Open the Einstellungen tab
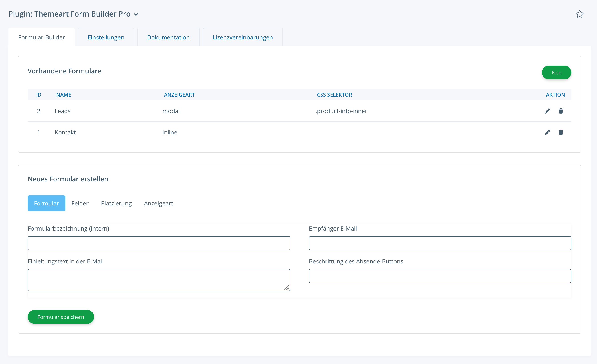Viewport: 597px width, 364px height. click(x=106, y=37)
